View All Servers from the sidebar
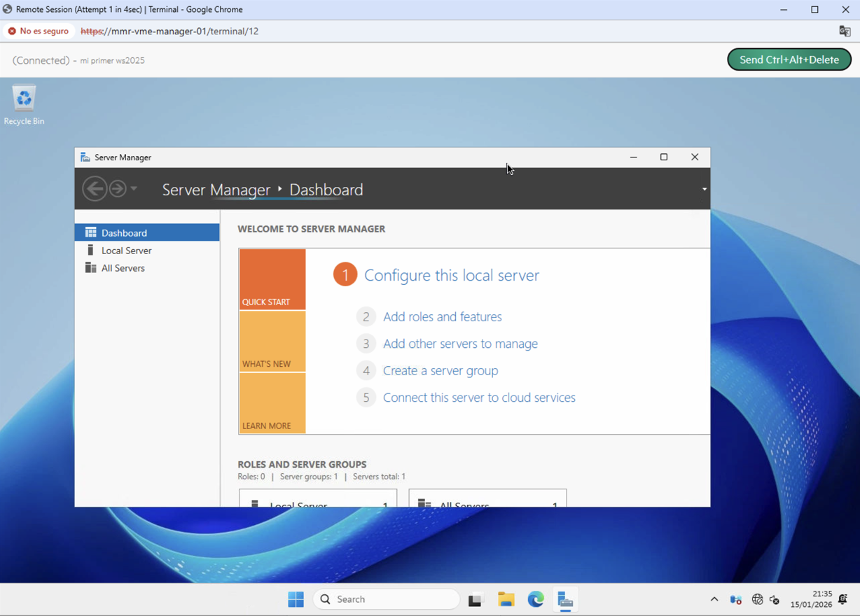Viewport: 860px width, 616px height. (x=123, y=267)
